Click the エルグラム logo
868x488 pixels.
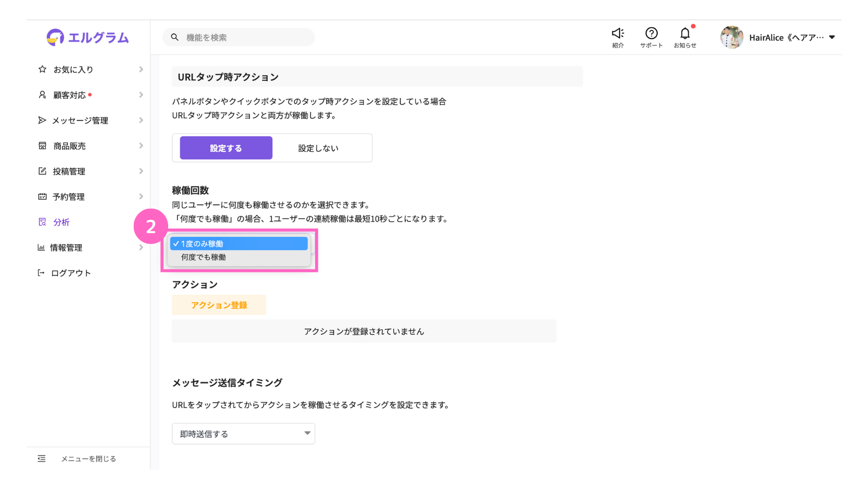click(88, 38)
